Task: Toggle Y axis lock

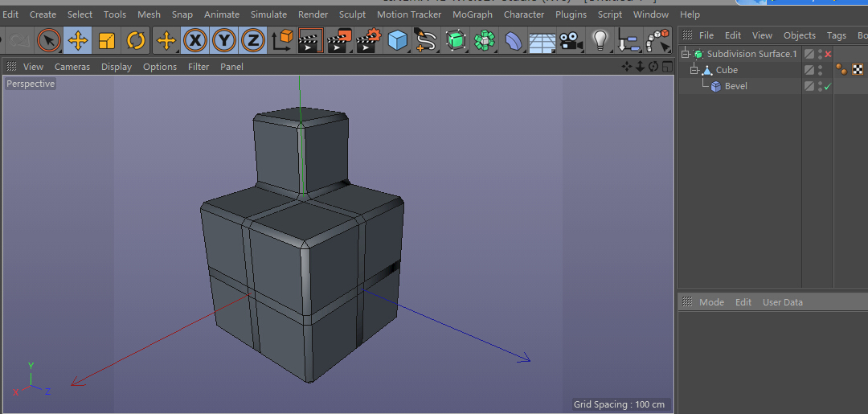Action: point(224,40)
